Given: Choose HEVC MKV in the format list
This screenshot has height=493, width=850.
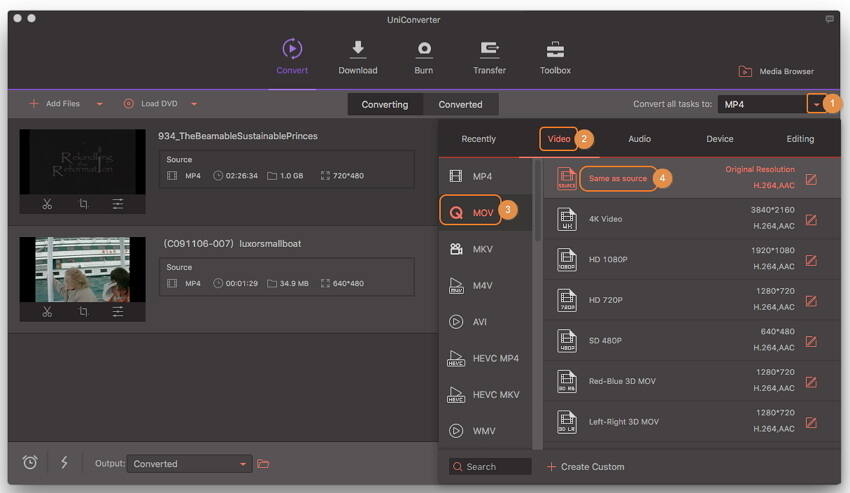Looking at the screenshot, I should (485, 394).
